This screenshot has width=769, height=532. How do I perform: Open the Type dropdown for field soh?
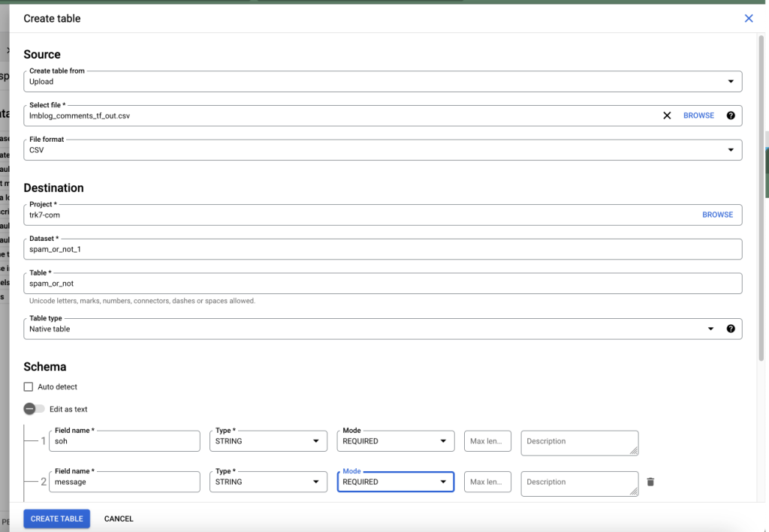point(268,441)
